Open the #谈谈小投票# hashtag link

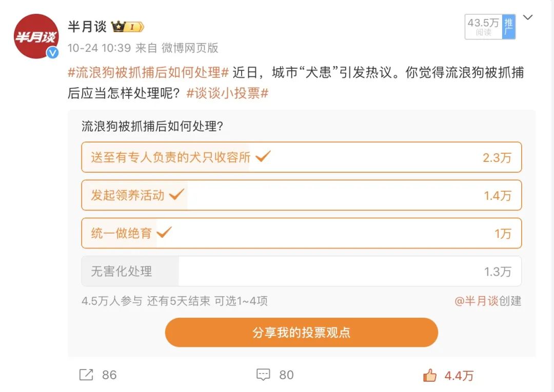coord(227,93)
